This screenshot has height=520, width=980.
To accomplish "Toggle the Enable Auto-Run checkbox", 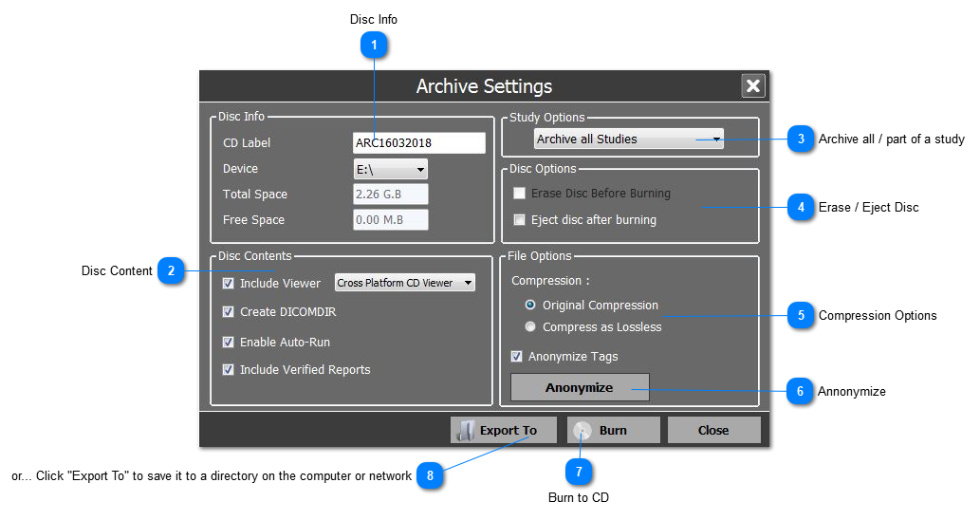I will pyautogui.click(x=228, y=342).
